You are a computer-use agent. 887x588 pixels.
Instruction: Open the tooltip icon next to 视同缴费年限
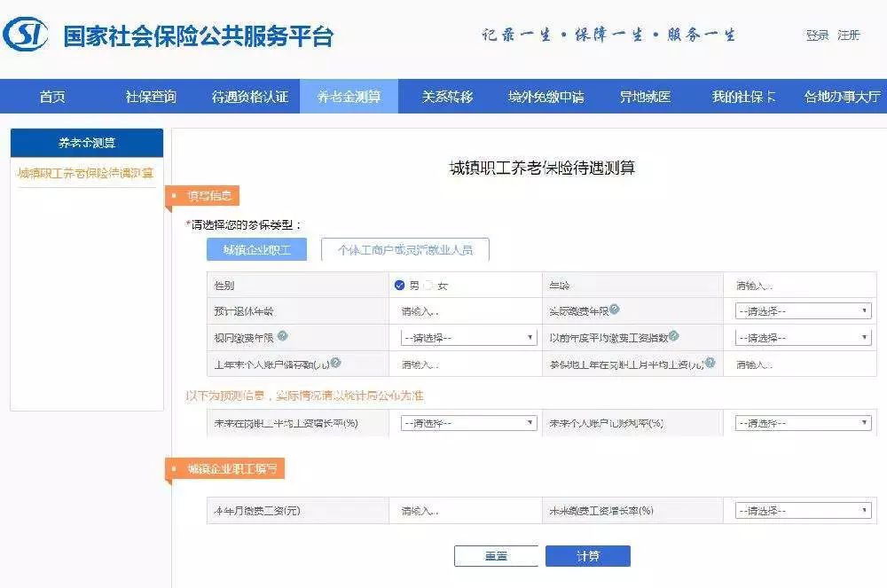click(x=281, y=335)
